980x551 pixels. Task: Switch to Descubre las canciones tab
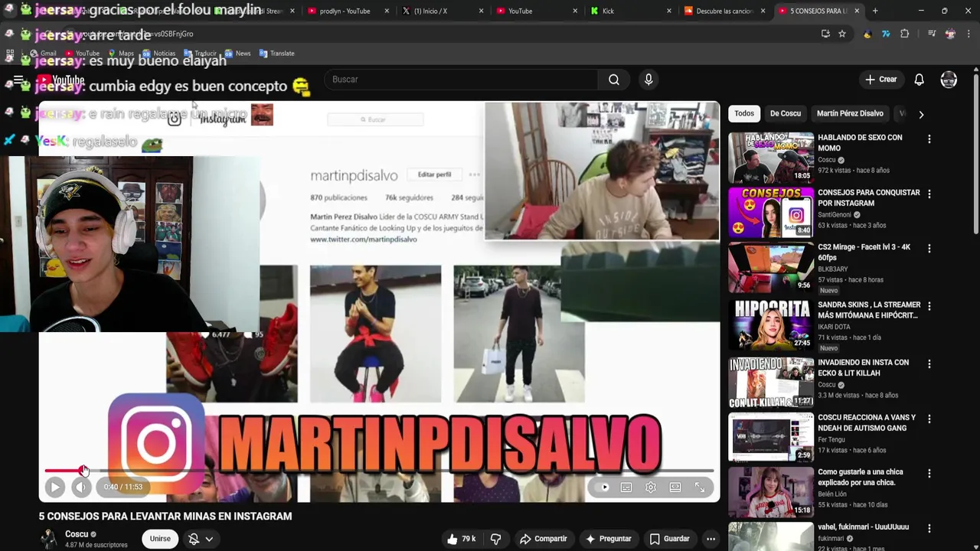point(724,11)
